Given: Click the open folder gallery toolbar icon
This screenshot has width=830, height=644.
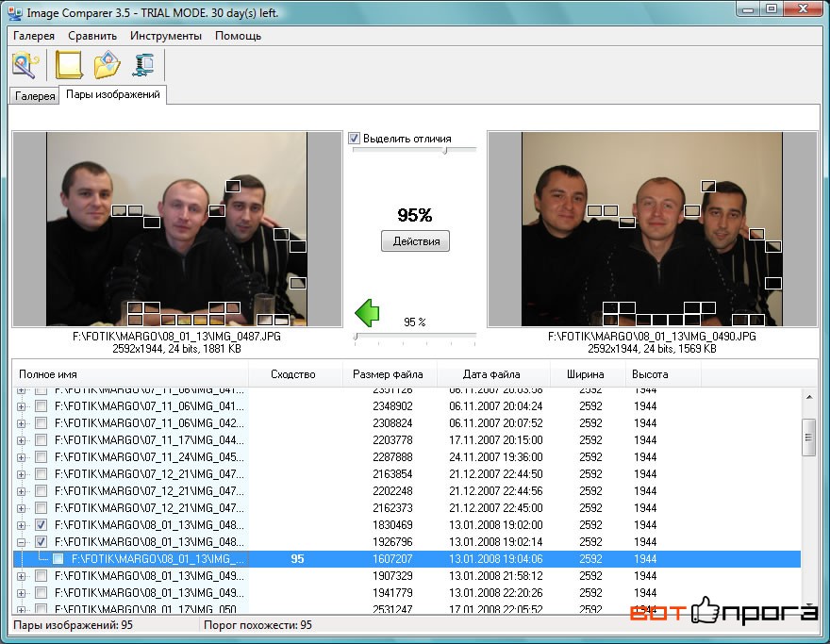Looking at the screenshot, I should pyautogui.click(x=107, y=65).
